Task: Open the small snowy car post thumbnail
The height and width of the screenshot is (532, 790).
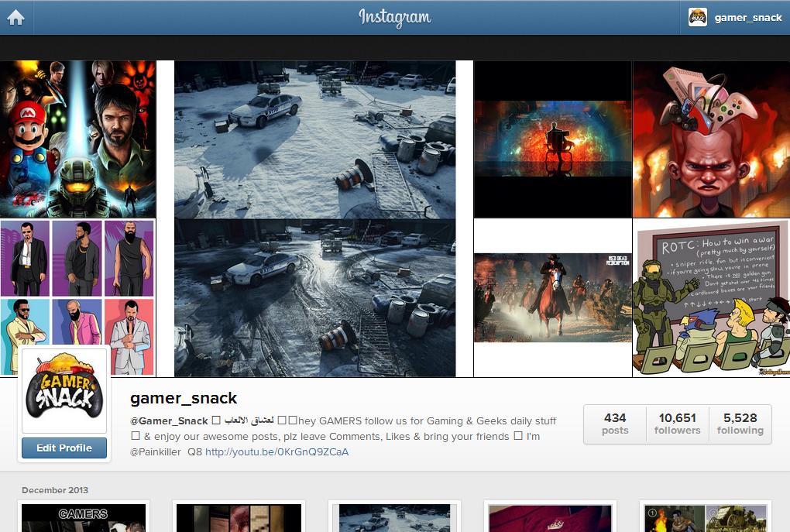Action: 394,517
